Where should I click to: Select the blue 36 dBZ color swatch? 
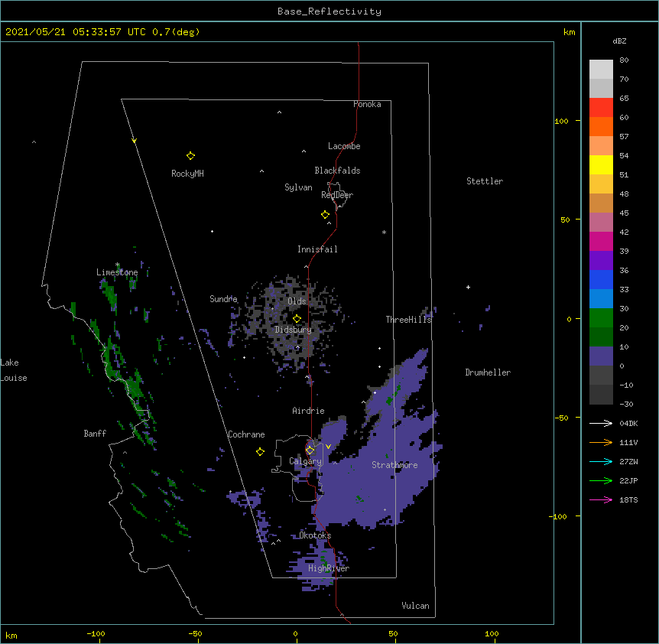pyautogui.click(x=601, y=279)
